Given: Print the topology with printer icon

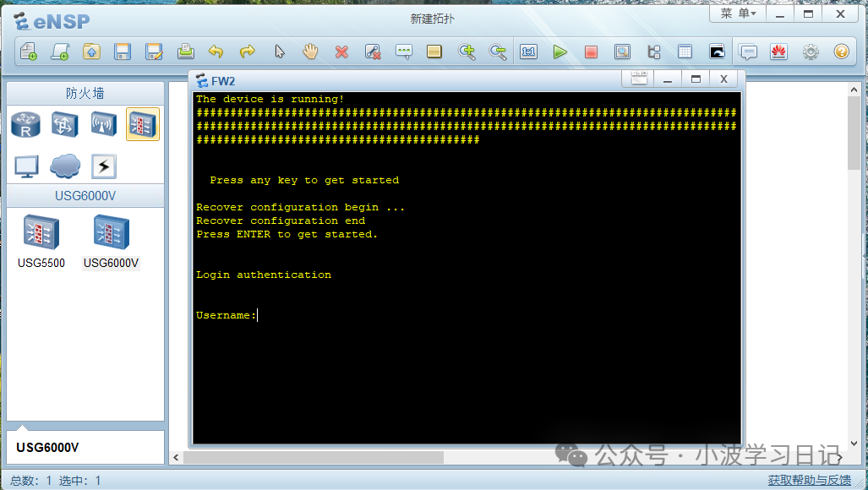Looking at the screenshot, I should 185,52.
